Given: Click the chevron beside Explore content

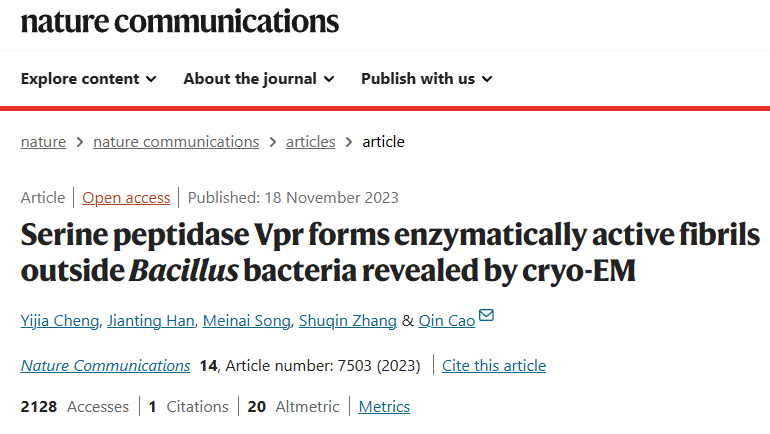Looking at the screenshot, I should pyautogui.click(x=151, y=79).
